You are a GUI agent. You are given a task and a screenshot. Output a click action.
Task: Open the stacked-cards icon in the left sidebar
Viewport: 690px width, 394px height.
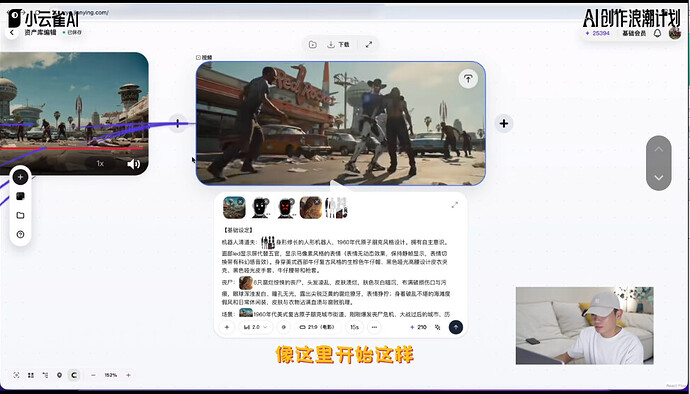pyautogui.click(x=20, y=196)
